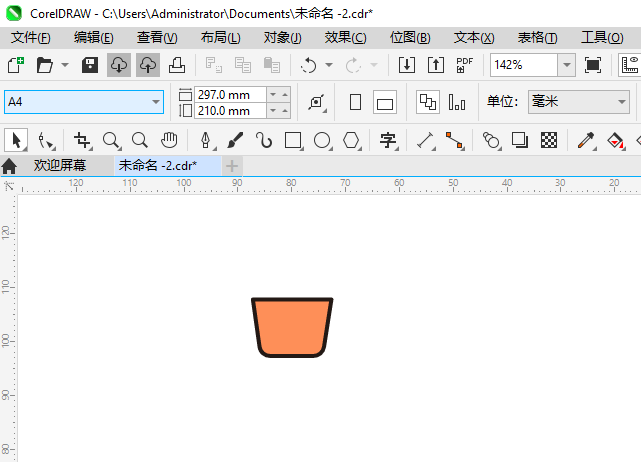Viewport: 641px width, 462px height.
Task: Print the document
Action: [177, 65]
